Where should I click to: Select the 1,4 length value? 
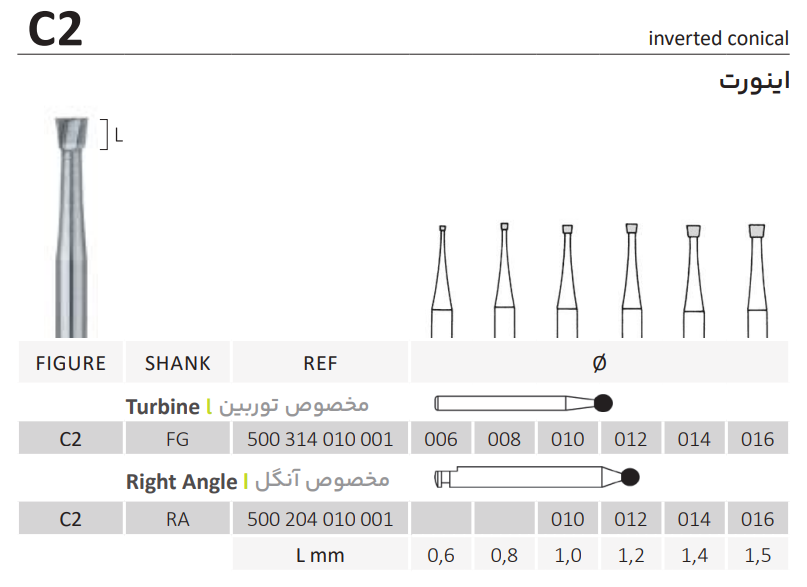pos(694,555)
